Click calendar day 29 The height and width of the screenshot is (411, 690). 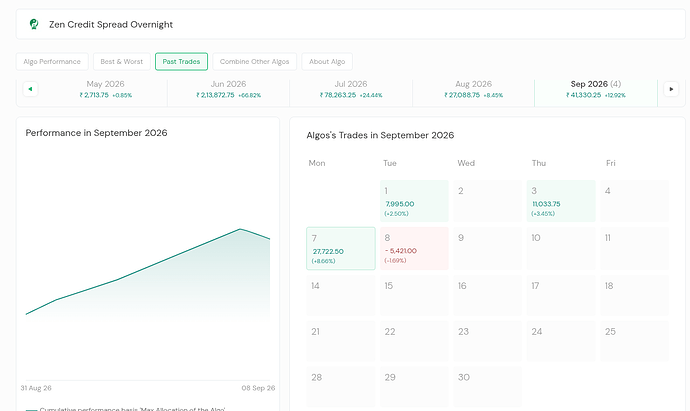point(414,387)
